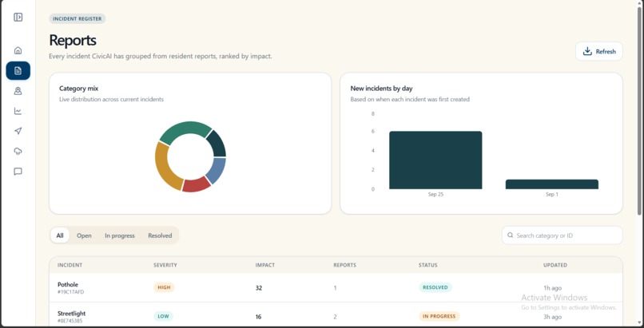The image size is (644, 328).
Task: Click the page's vertical scrollbar thumb
Action: point(639,111)
